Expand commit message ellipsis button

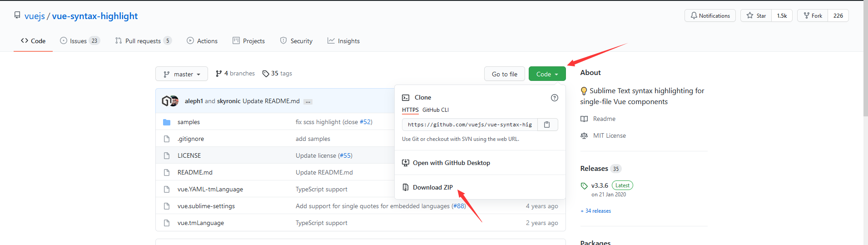click(x=308, y=101)
